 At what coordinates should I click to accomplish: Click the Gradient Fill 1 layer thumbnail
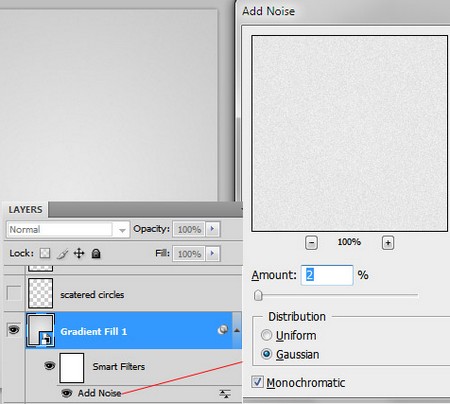pos(40,330)
